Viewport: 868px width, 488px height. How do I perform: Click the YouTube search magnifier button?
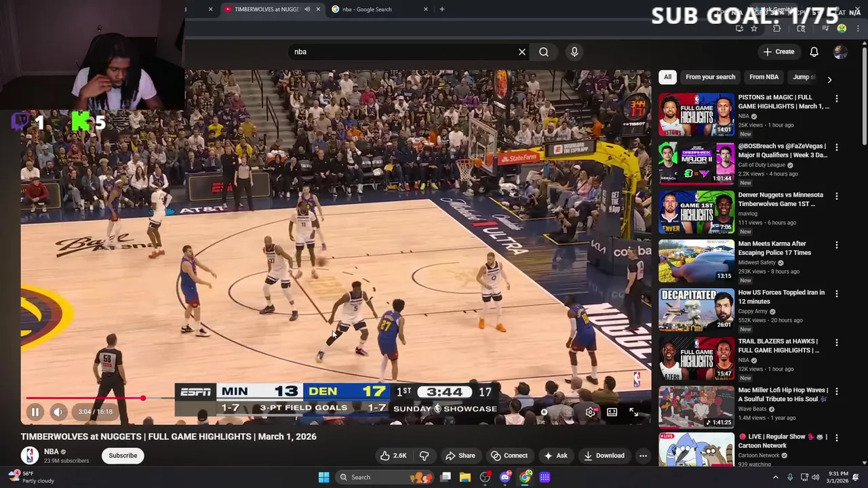544,52
